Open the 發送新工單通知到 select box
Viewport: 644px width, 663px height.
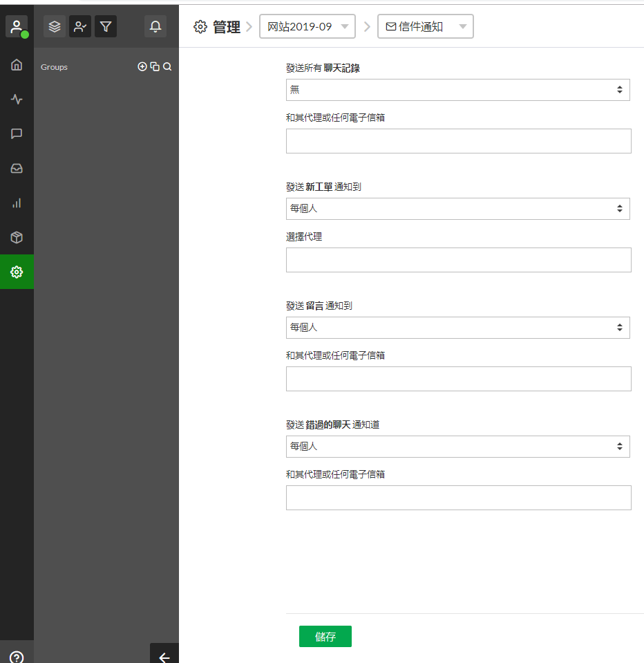(x=457, y=209)
